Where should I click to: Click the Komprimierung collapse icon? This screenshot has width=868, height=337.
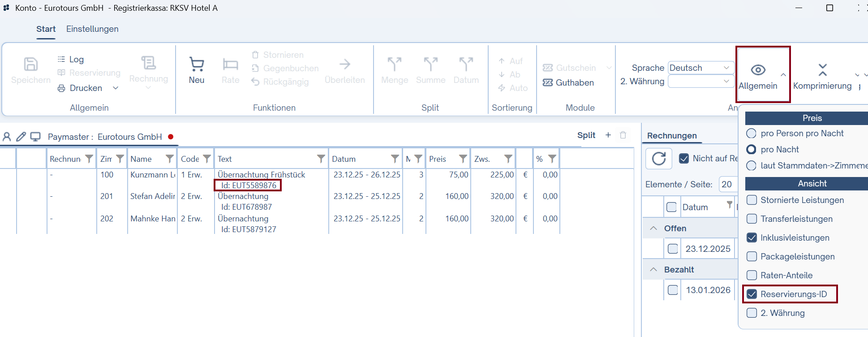pos(822,70)
